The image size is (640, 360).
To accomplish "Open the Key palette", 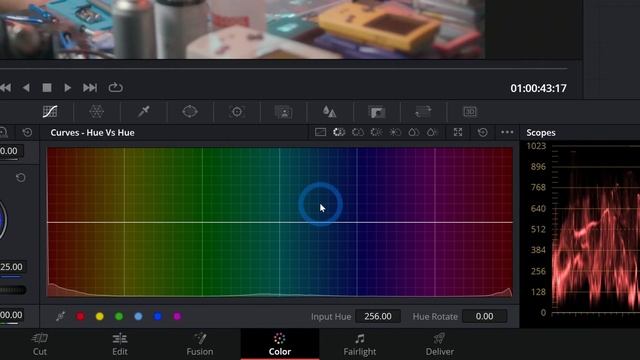I will click(376, 111).
